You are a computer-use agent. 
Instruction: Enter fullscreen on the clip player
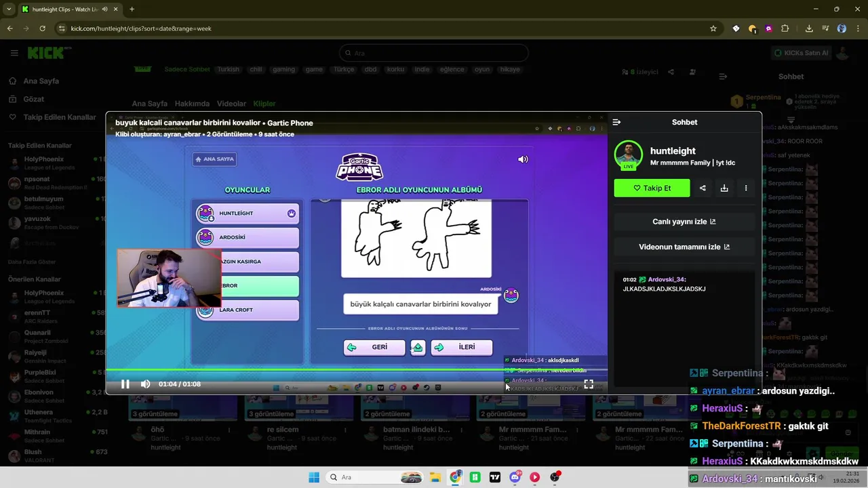tap(589, 384)
